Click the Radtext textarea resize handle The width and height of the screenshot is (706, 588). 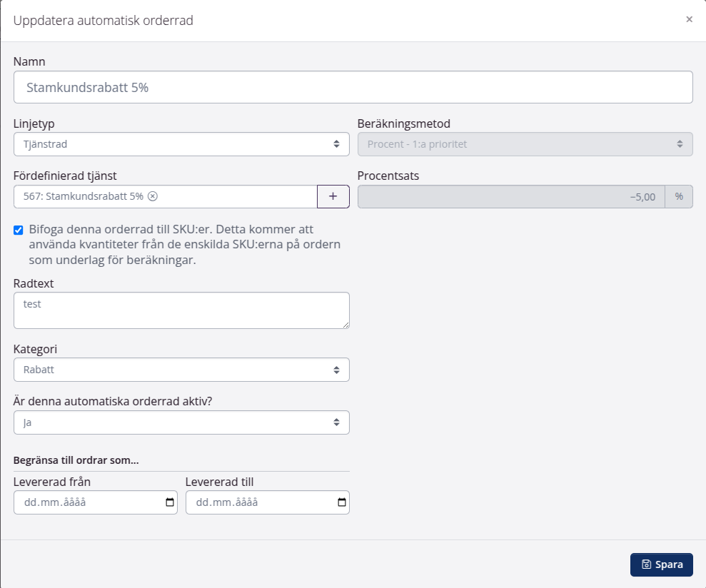(x=346, y=325)
